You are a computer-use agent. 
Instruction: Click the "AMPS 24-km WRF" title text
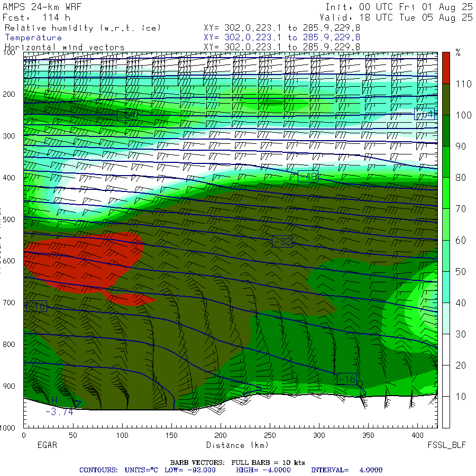point(42,7)
